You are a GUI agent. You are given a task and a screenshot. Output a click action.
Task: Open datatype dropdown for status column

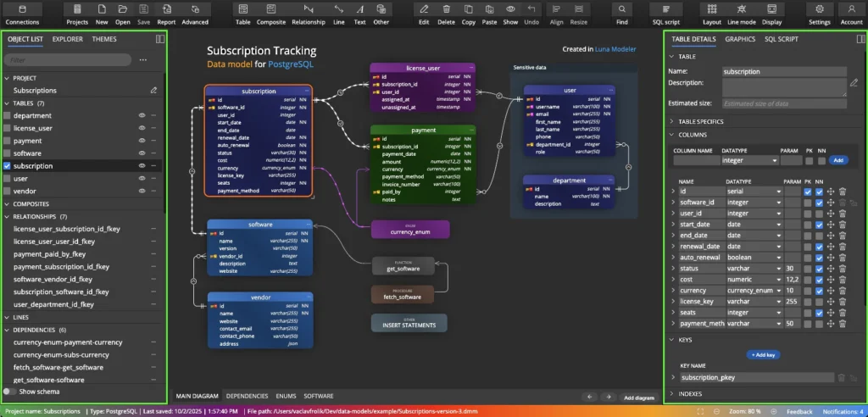(x=777, y=269)
